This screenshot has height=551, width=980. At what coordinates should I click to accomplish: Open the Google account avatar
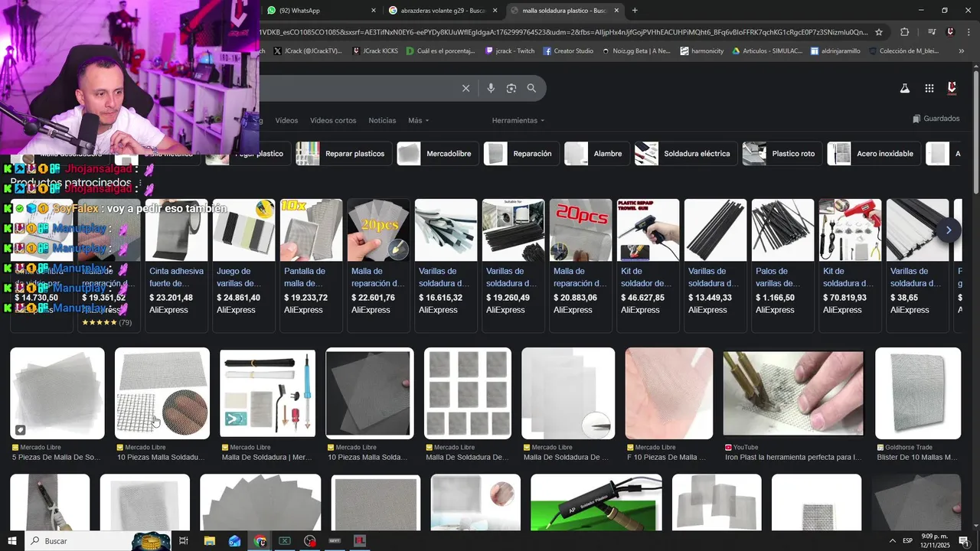[x=952, y=88]
